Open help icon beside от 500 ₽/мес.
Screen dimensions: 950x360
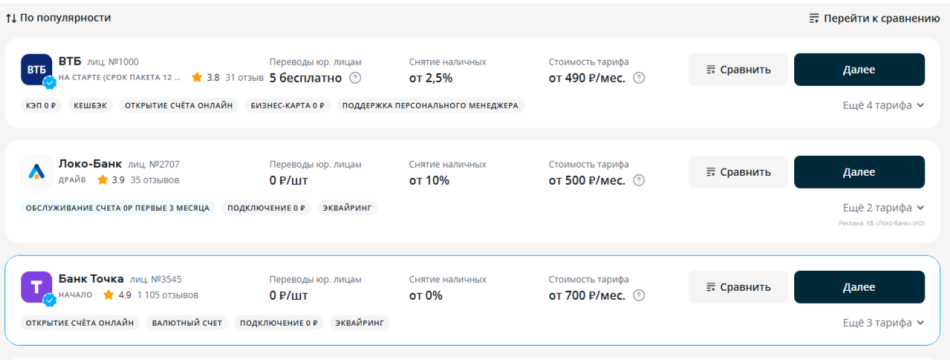pyautogui.click(x=639, y=180)
